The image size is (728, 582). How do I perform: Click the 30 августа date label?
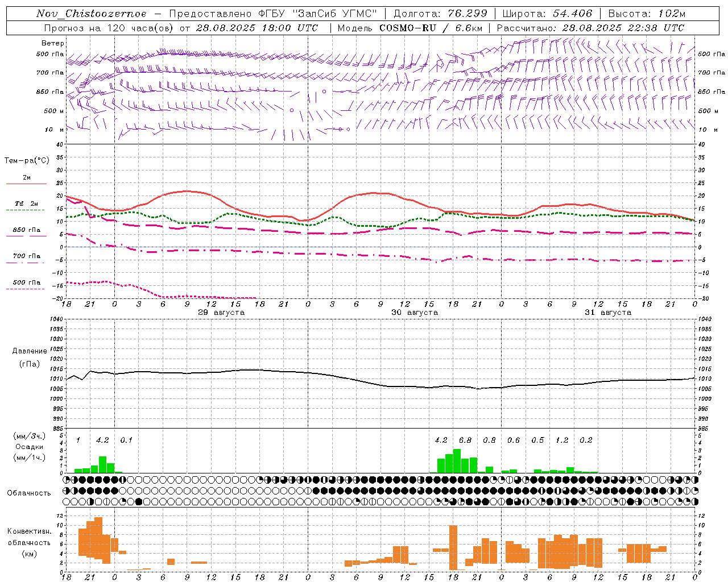tap(415, 313)
